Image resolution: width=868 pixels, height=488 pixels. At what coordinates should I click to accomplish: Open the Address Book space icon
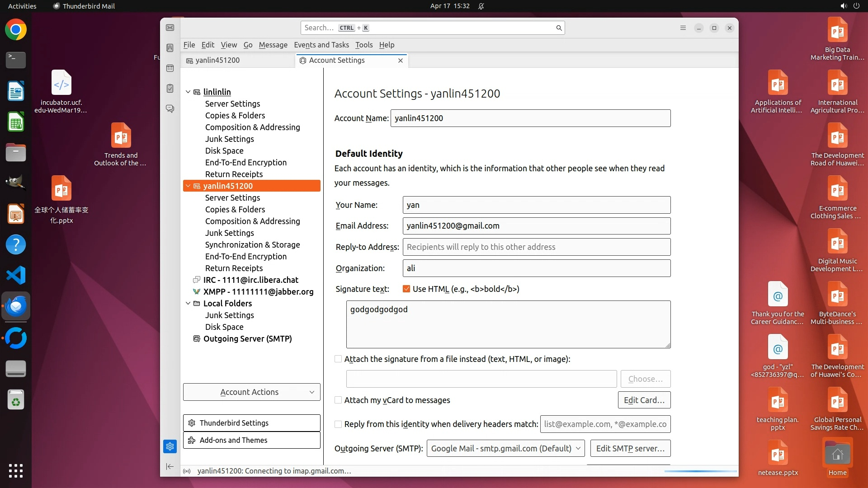170,48
